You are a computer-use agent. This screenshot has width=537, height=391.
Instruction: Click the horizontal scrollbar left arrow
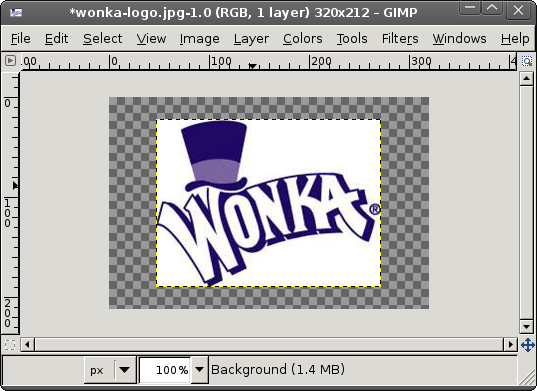pos(27,344)
